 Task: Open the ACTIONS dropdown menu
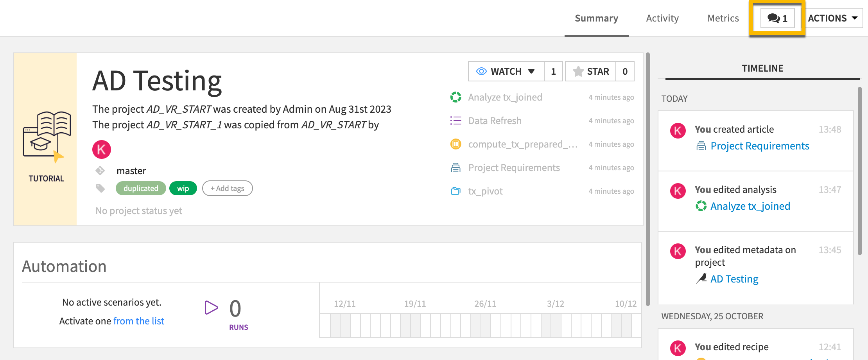(833, 18)
